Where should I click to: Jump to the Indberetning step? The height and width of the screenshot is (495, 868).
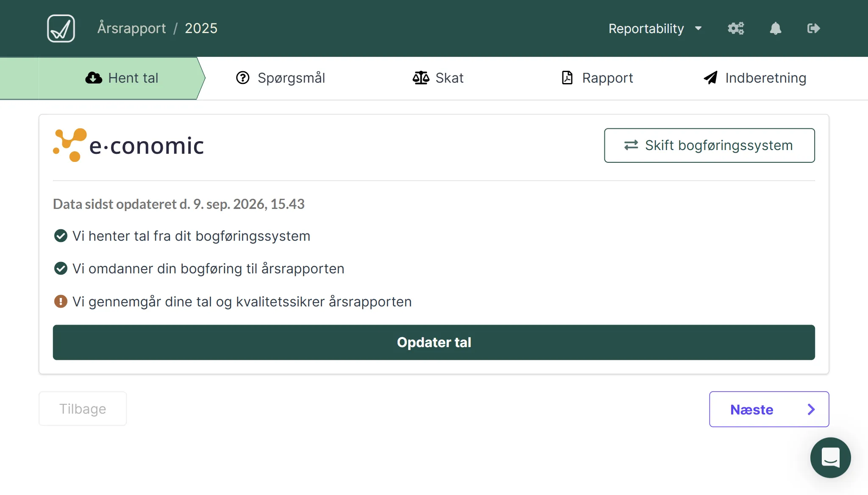coord(755,78)
